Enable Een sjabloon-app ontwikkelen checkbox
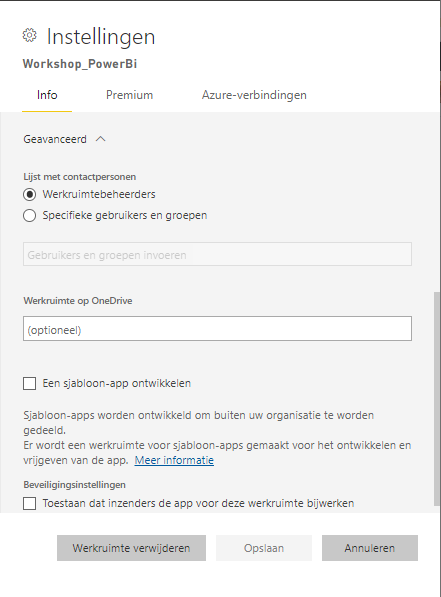The width and height of the screenshot is (441, 597). click(30, 383)
